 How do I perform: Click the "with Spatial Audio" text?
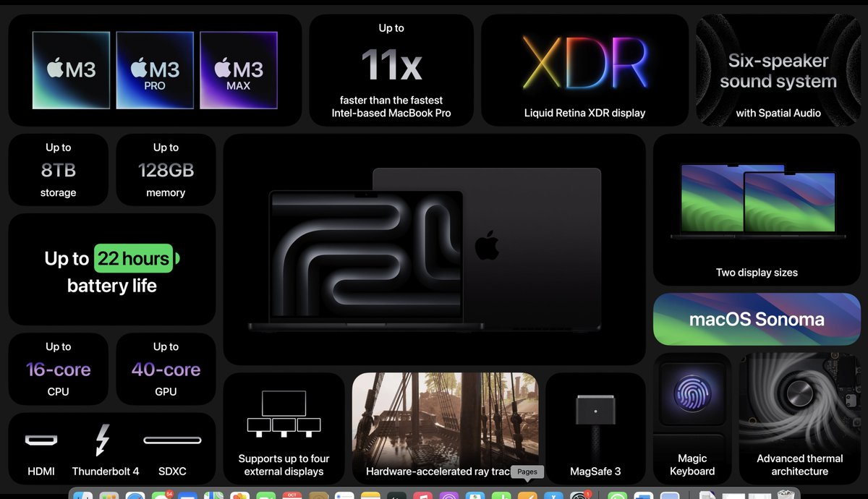pos(778,113)
